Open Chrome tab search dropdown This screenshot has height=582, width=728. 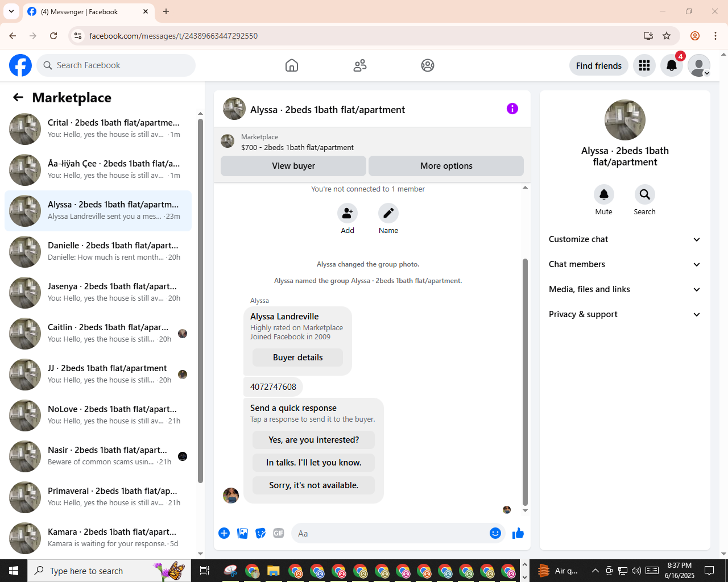(11, 11)
